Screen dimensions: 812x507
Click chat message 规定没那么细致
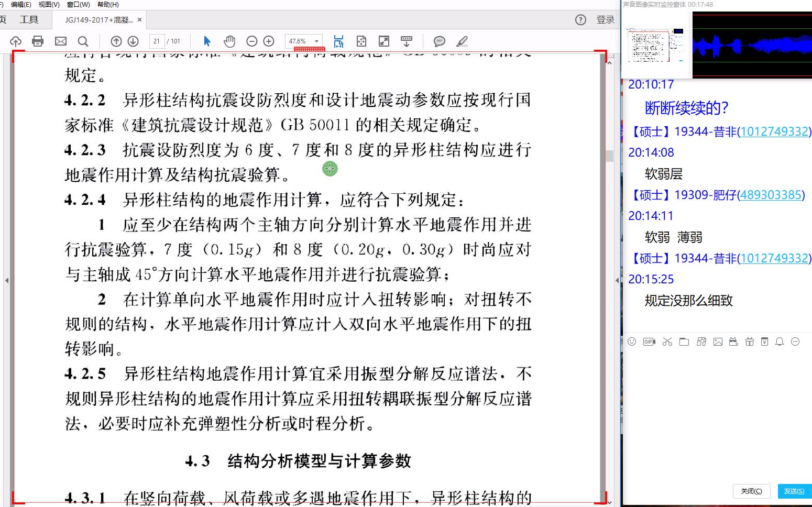688,301
